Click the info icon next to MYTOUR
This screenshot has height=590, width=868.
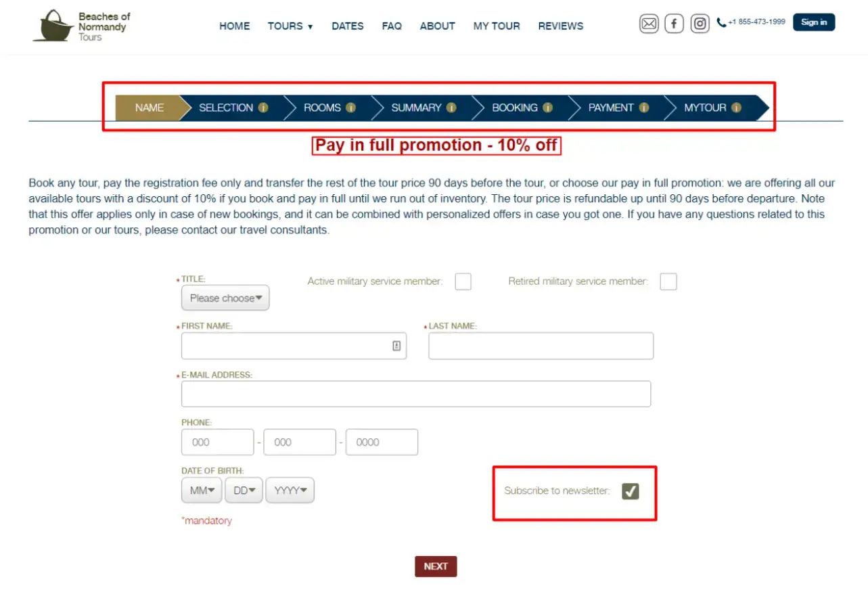[x=736, y=108]
